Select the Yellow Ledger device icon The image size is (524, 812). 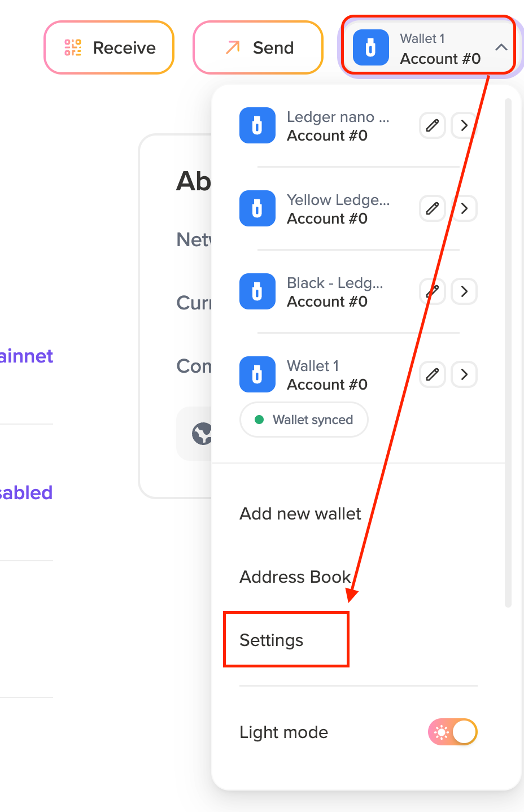(x=257, y=208)
